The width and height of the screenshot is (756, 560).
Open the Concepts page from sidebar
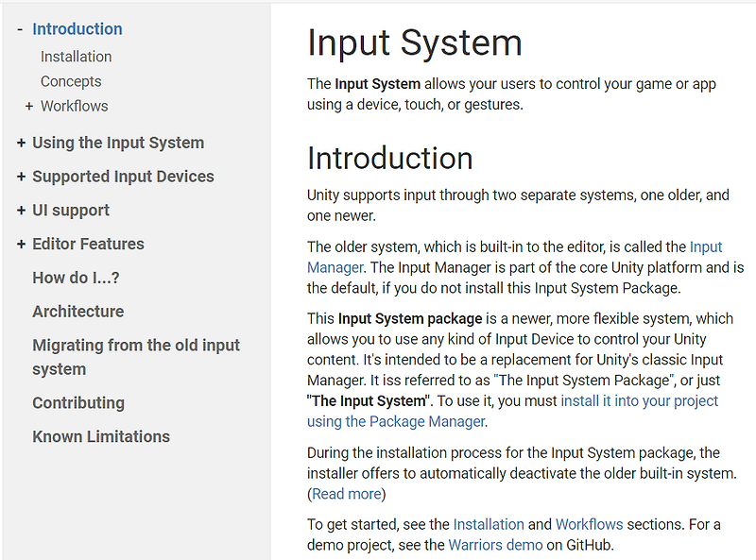click(x=71, y=81)
